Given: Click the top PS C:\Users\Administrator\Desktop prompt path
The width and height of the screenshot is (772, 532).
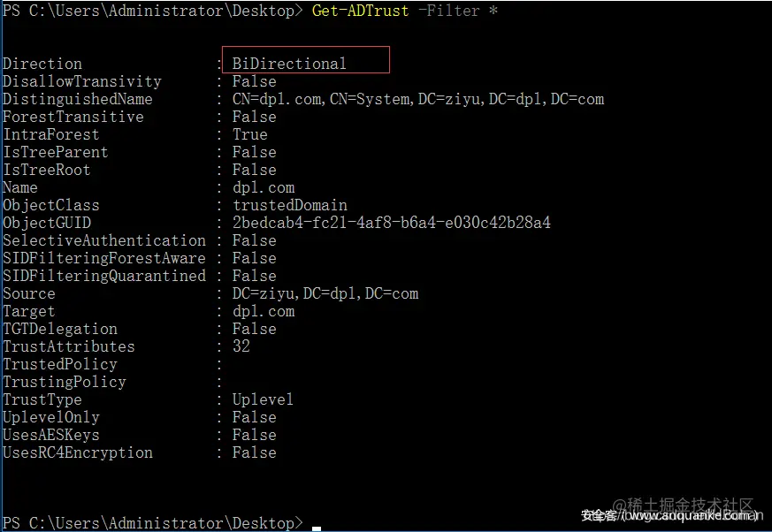Looking at the screenshot, I should pos(153,11).
